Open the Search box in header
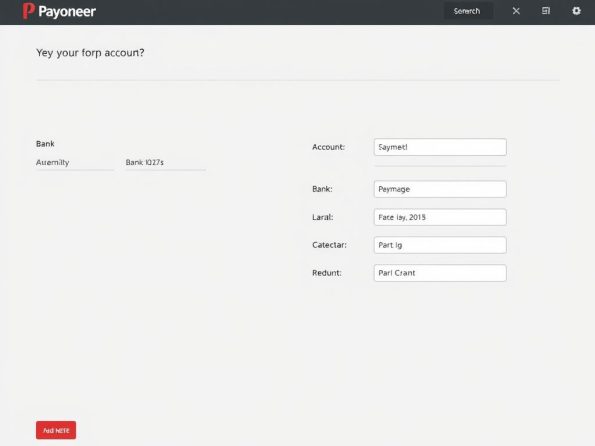This screenshot has width=595, height=446. click(468, 11)
